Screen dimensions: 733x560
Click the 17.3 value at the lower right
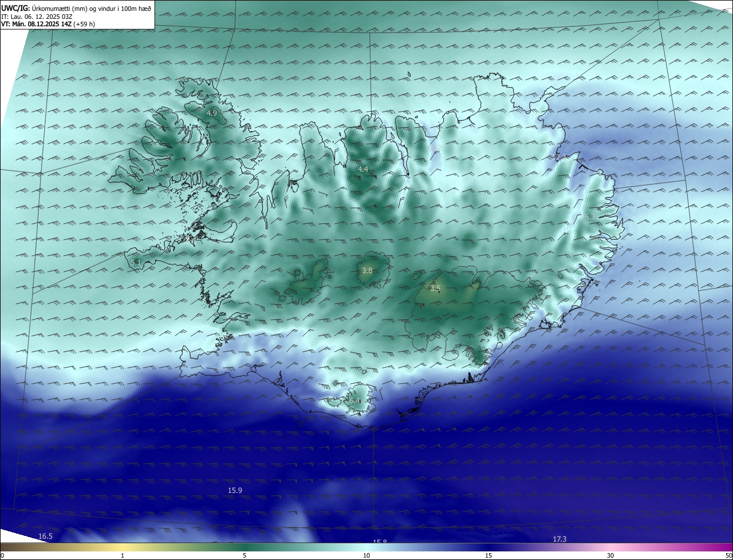click(x=559, y=539)
